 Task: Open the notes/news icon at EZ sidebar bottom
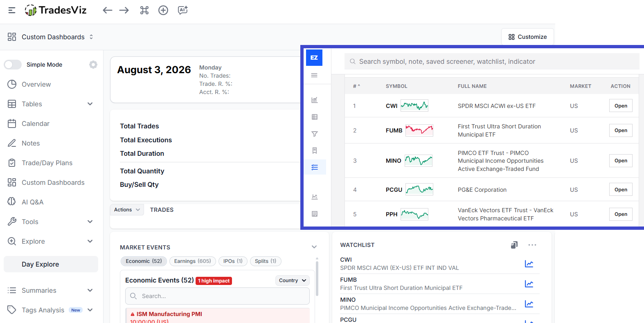coord(315,214)
